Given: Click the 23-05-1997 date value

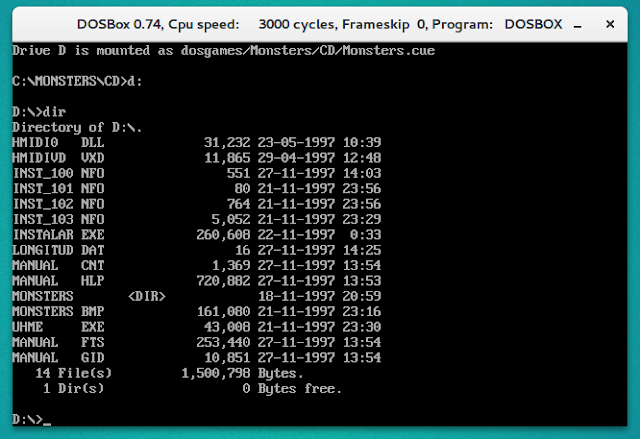Looking at the screenshot, I should point(296,142).
